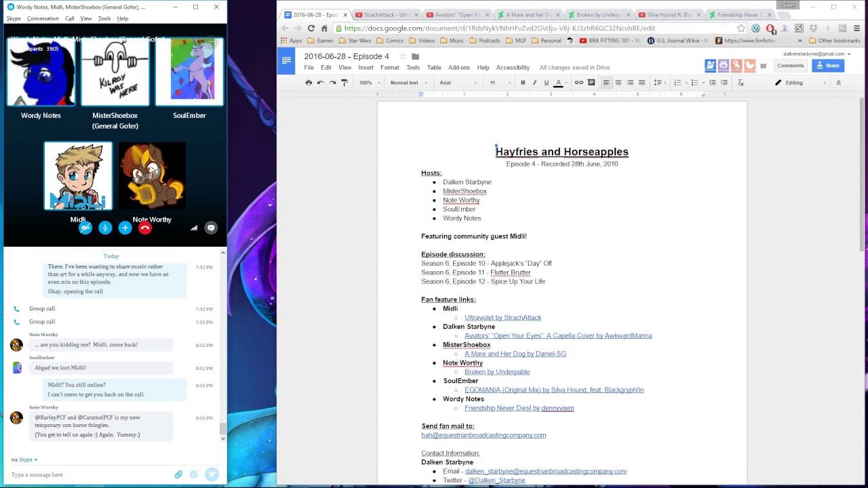This screenshot has height=488, width=868.
Task: Send the Skype message
Action: pyautogui.click(x=212, y=474)
